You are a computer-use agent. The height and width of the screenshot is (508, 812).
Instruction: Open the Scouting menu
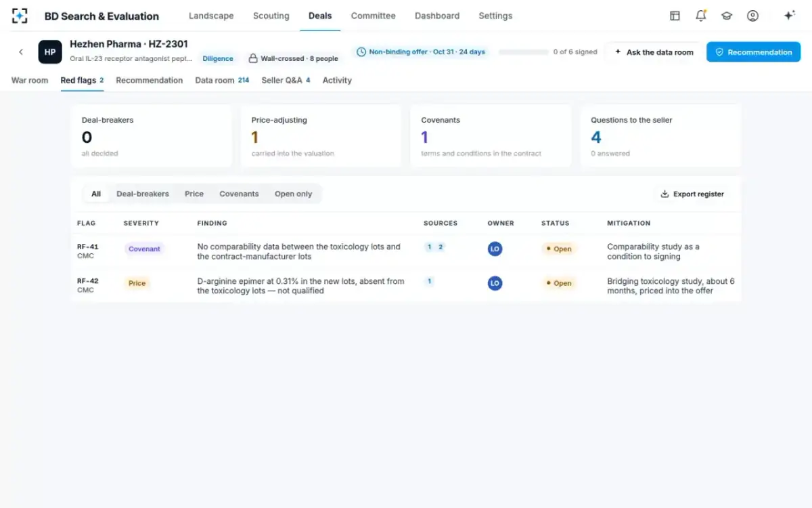point(271,16)
